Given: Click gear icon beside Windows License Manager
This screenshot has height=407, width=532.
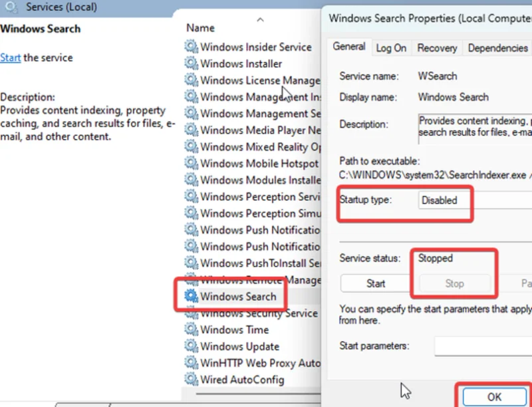Looking at the screenshot, I should pyautogui.click(x=191, y=80).
